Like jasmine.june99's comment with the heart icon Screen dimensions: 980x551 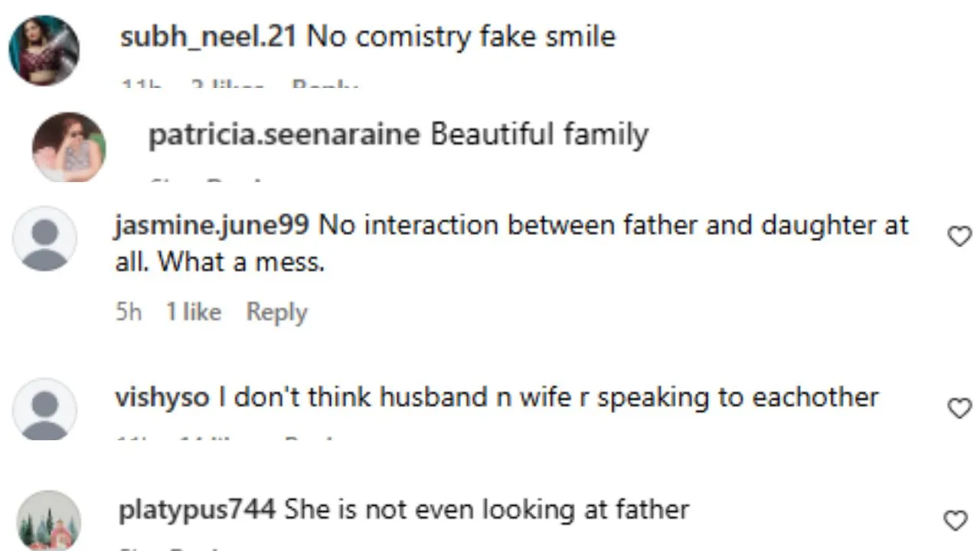(x=959, y=237)
